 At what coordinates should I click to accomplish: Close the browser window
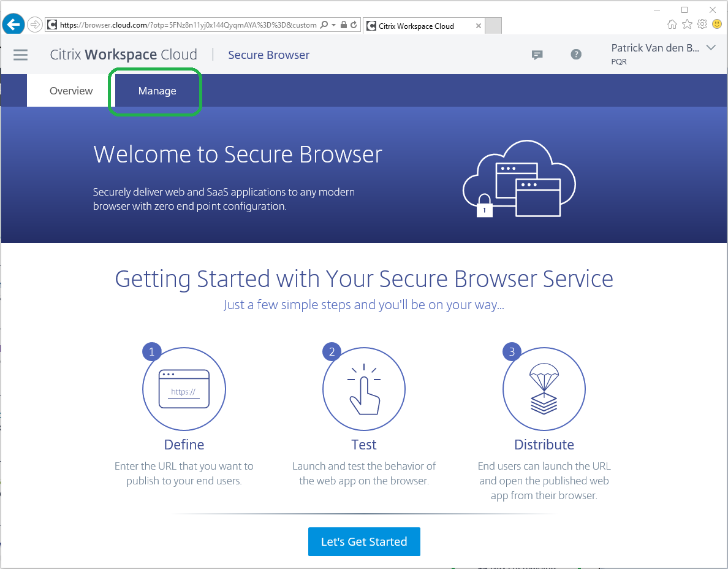pos(713,10)
